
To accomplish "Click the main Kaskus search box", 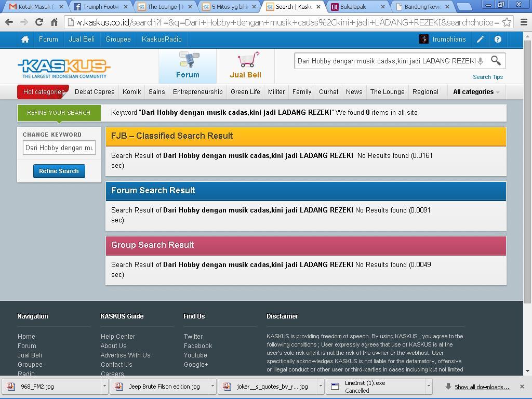I will pyautogui.click(x=387, y=61).
